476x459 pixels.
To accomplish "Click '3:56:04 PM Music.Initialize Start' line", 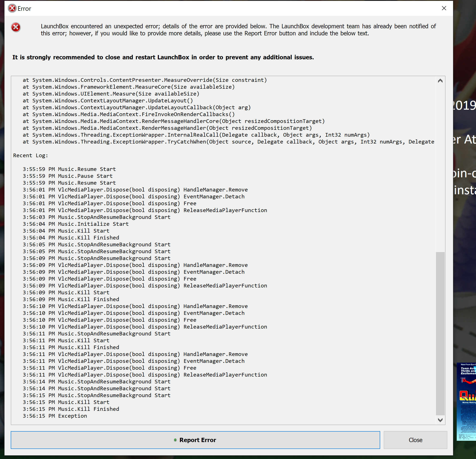I will pyautogui.click(x=76, y=224).
